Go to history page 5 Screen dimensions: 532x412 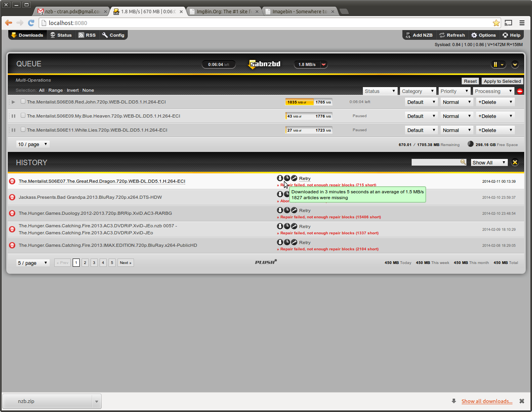[112, 263]
